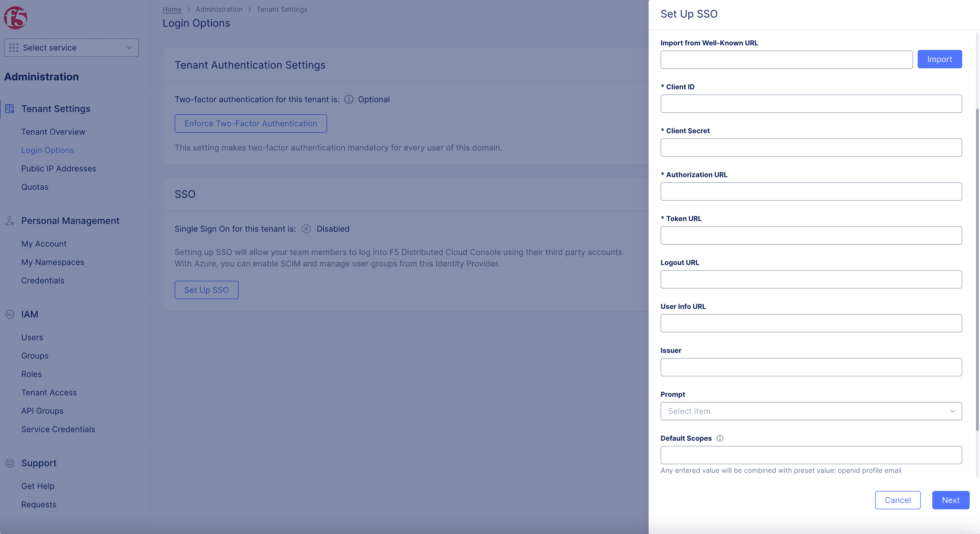Click the Home breadcrumb link
This screenshot has width=980, height=534.
click(172, 9)
